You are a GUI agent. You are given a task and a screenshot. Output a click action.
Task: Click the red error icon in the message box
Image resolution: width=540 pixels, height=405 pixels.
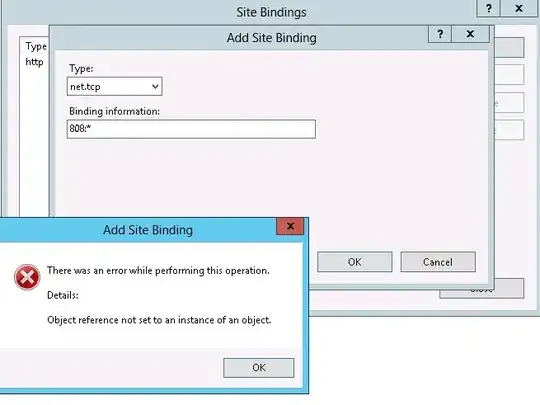(27, 277)
